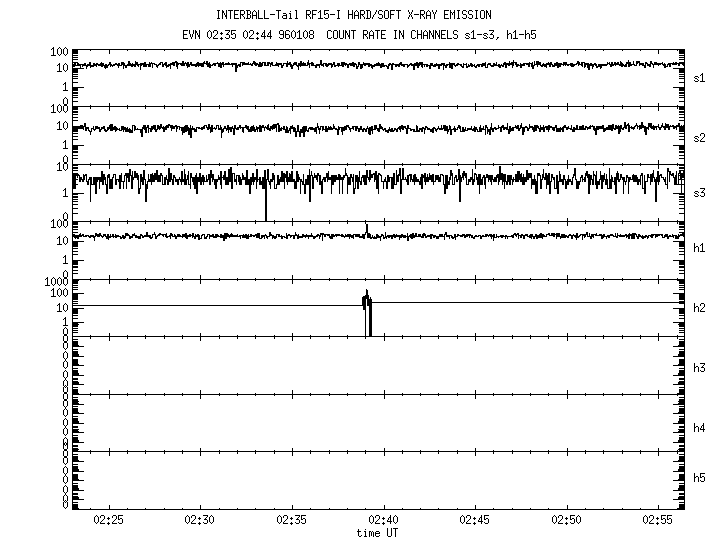Click the 02:30 time tick label
The height and width of the screenshot is (550, 720).
pyautogui.click(x=200, y=521)
